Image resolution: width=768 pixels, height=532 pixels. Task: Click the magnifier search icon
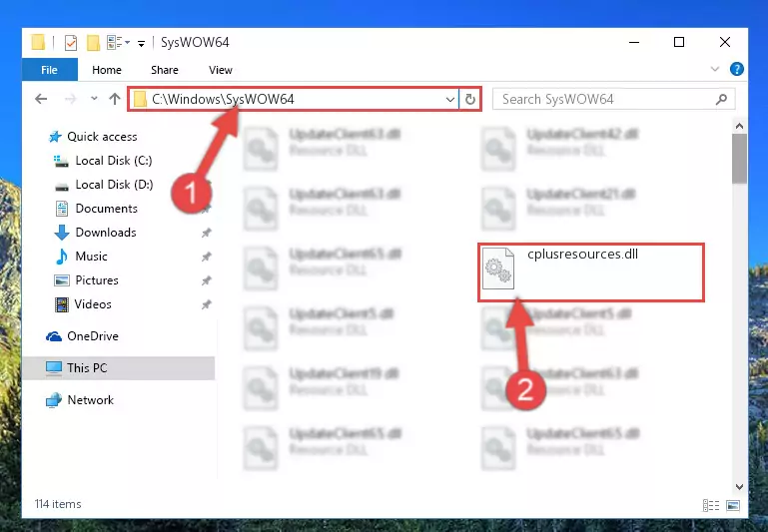[721, 100]
